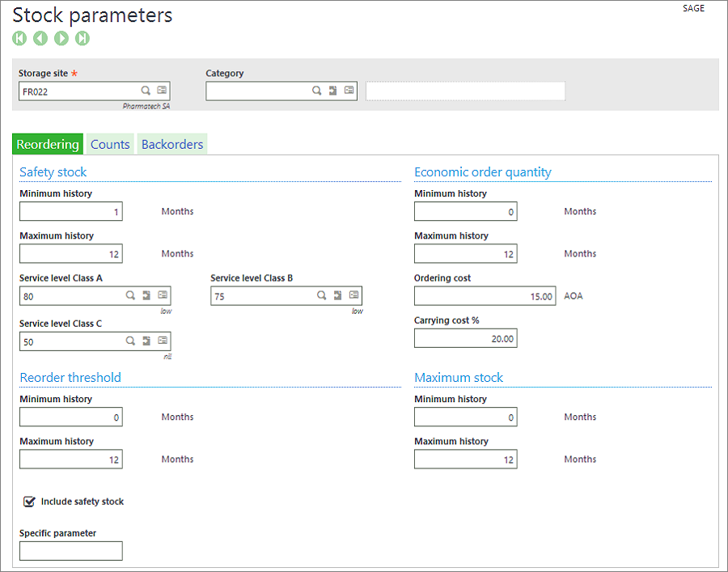Go to first record navigation arrow

coord(19,38)
